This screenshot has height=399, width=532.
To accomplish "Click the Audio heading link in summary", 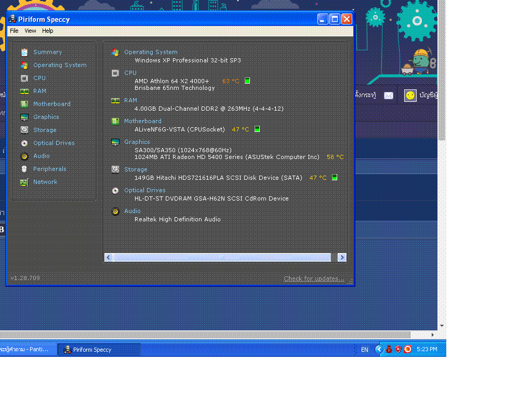I will [132, 211].
